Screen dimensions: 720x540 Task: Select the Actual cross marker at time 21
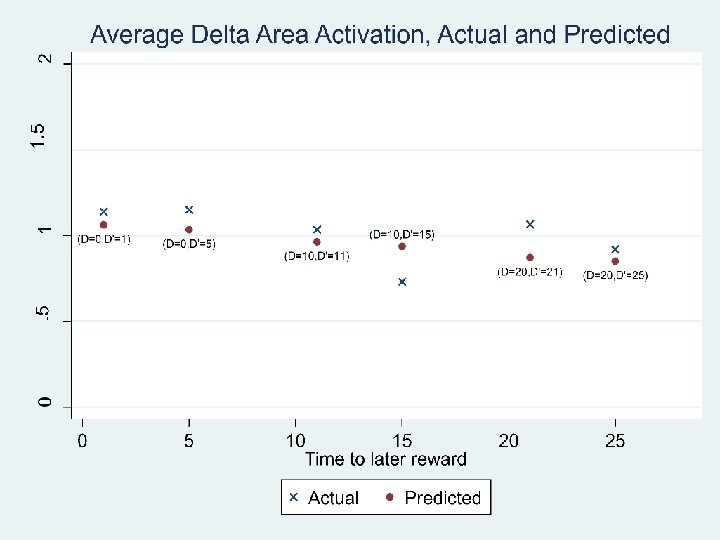click(530, 224)
